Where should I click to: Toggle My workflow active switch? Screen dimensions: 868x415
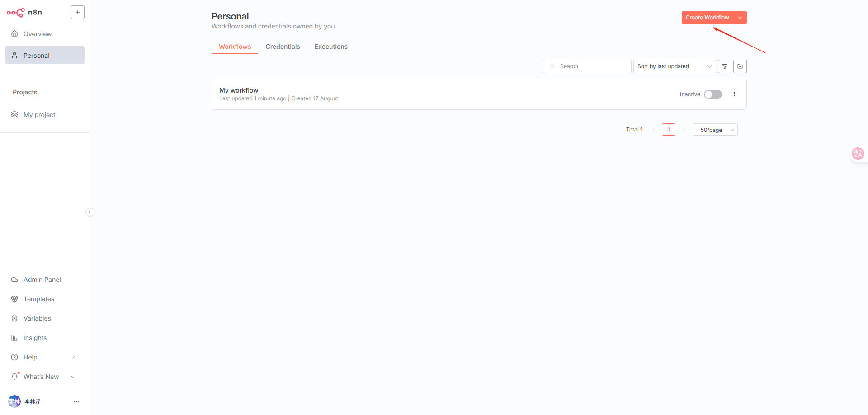713,94
